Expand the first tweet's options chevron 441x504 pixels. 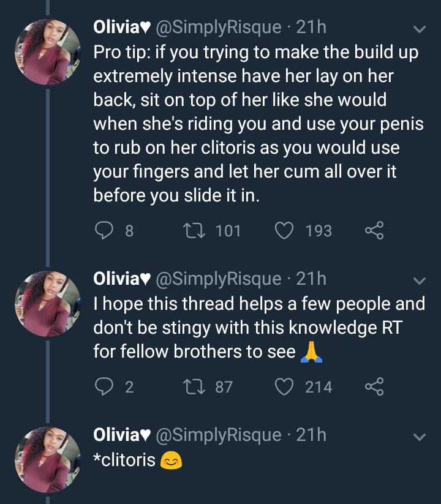coord(420,29)
